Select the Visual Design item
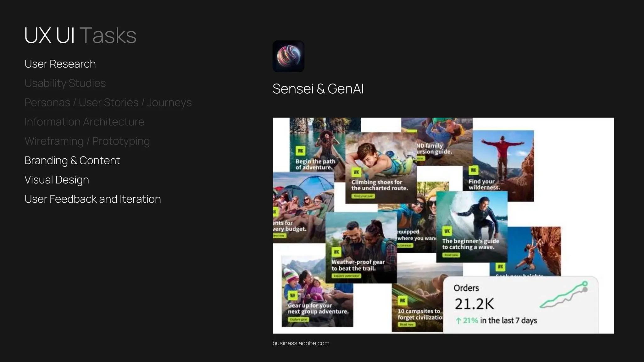Image resolution: width=644 pixels, height=362 pixels. pos(57,180)
